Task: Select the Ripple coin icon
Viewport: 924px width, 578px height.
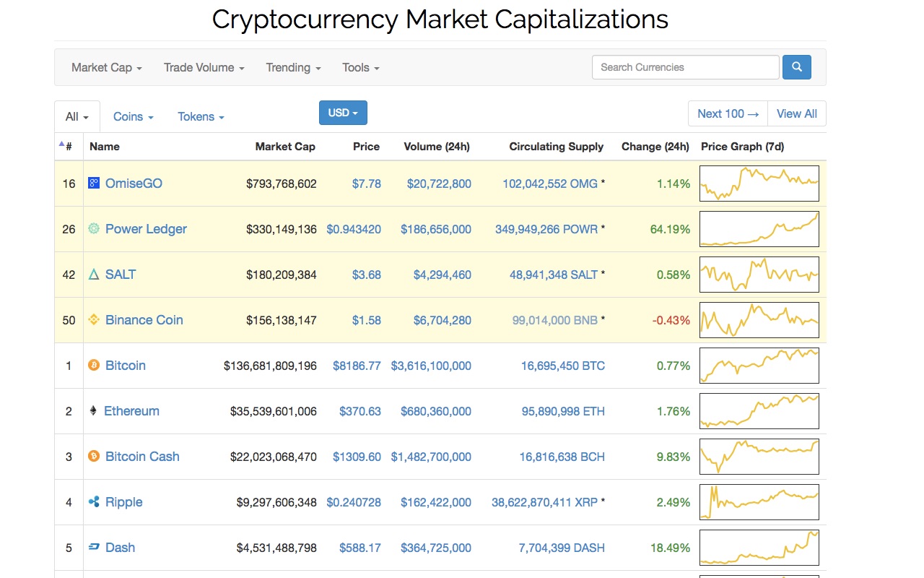Action: pyautogui.click(x=93, y=501)
